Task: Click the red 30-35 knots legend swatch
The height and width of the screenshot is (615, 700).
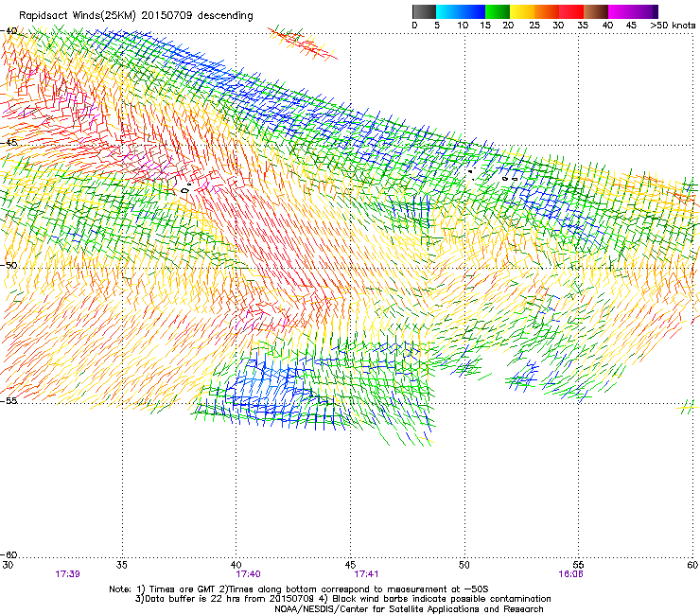Action: (571, 11)
